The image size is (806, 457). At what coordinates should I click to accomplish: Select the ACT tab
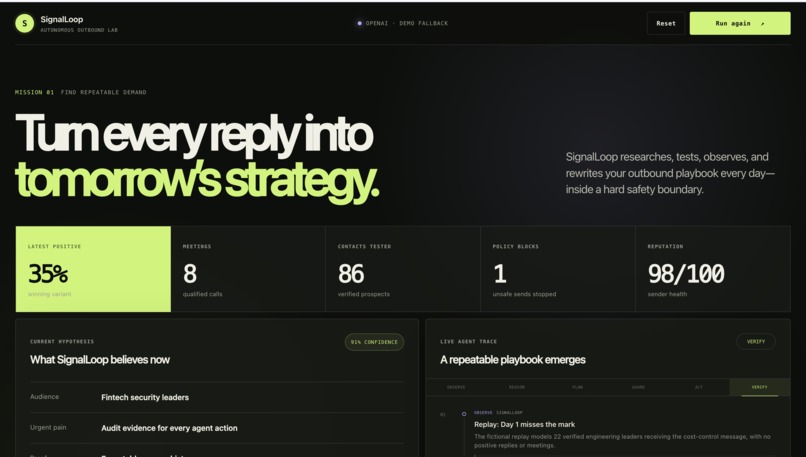699,387
